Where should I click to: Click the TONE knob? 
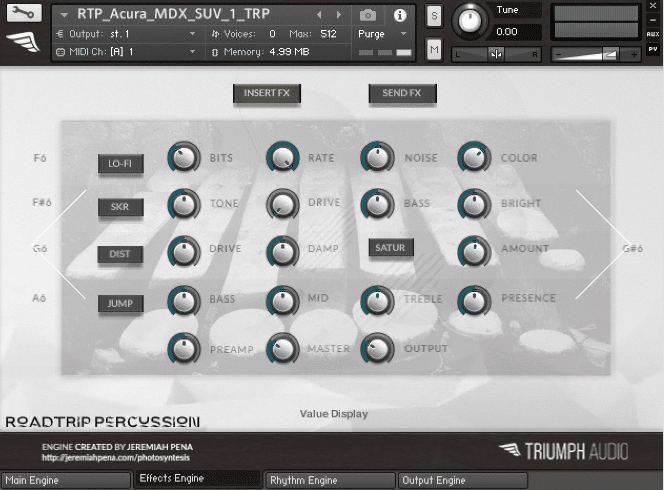pos(184,205)
